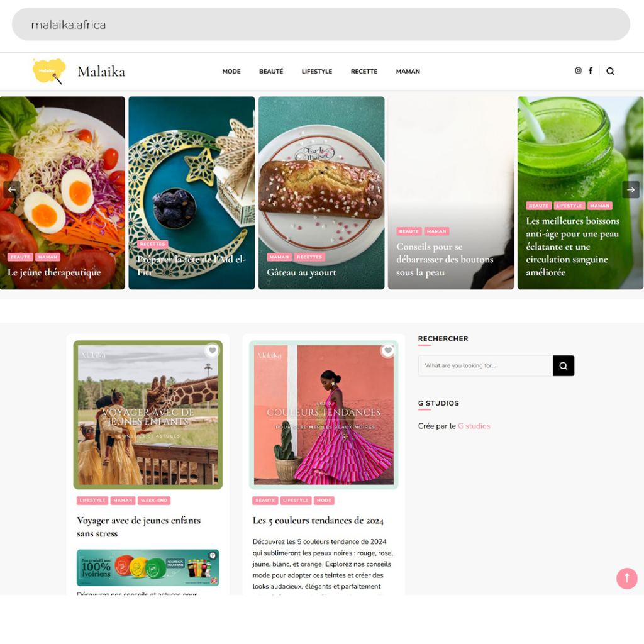Open the Instagram icon in header

(578, 70)
